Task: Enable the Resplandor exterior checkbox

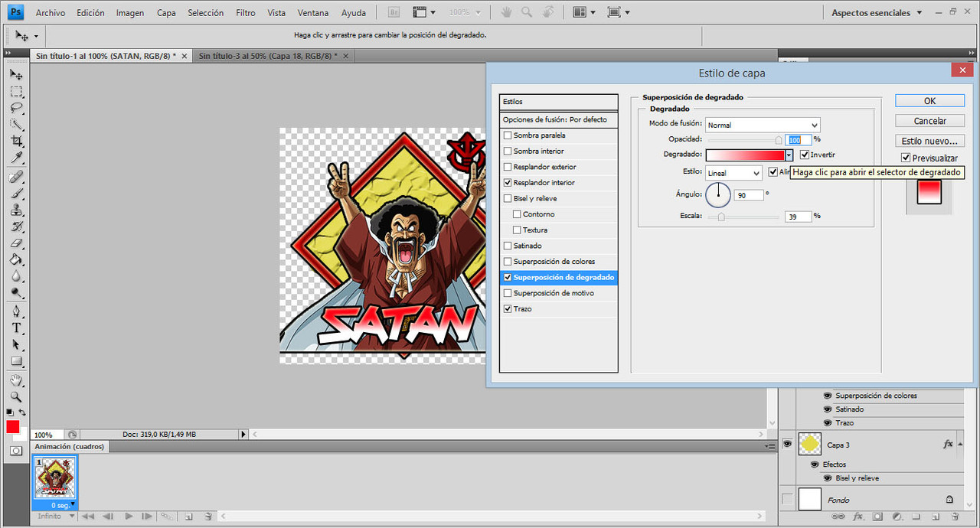Action: point(508,167)
